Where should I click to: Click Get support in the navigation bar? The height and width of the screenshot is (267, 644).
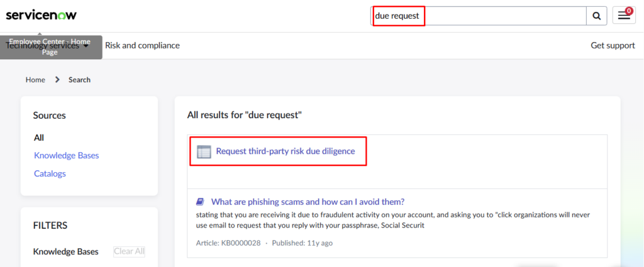613,45
